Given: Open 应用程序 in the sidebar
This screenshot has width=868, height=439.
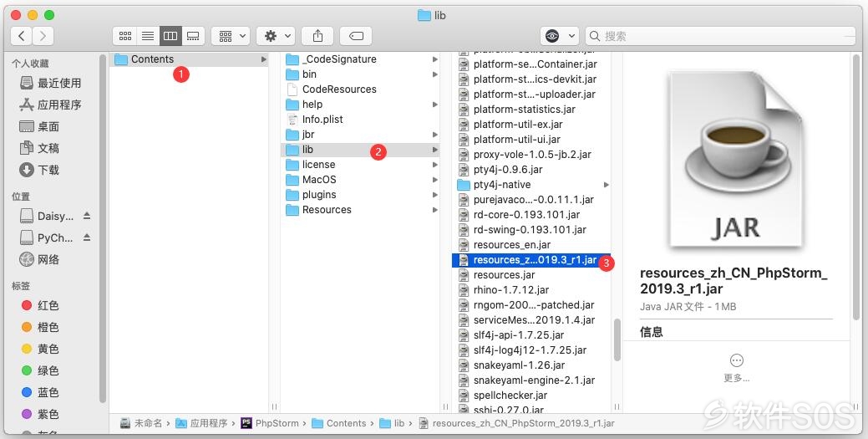Looking at the screenshot, I should [51, 105].
